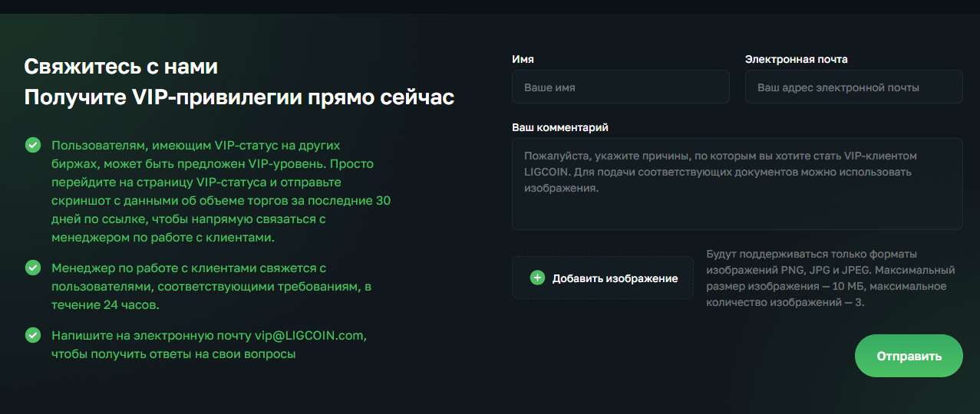Click the checkmark icon next to 'Менеджер по работе'
980x414 pixels.
point(33,268)
